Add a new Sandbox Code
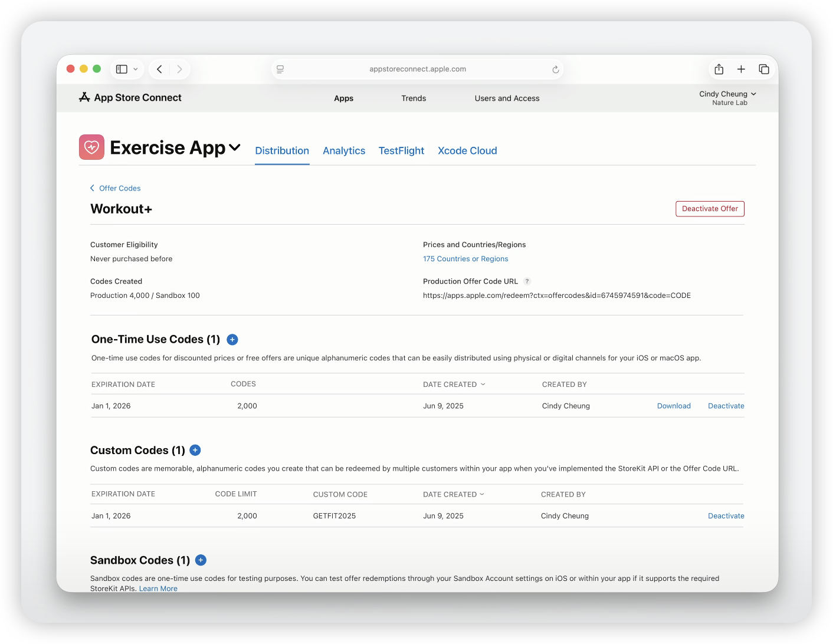The height and width of the screenshot is (644, 833). click(x=201, y=560)
